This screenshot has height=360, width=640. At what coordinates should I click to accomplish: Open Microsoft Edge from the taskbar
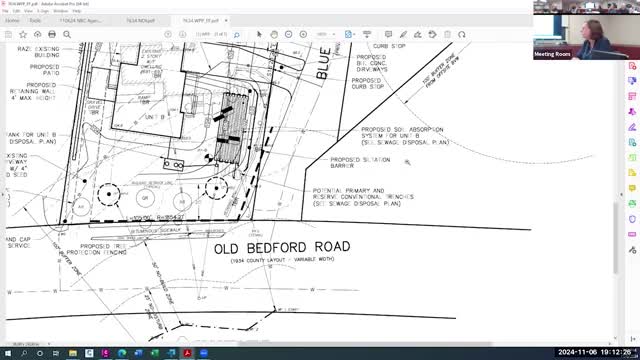[122, 353]
